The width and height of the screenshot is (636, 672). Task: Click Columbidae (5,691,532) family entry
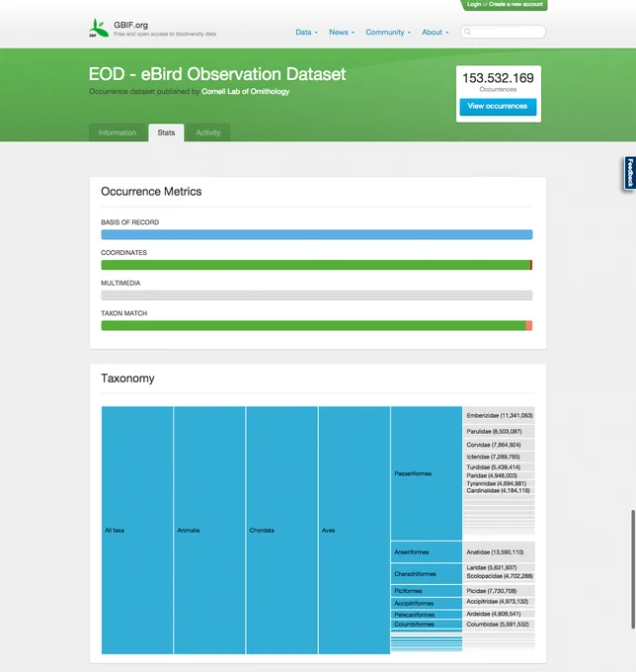tap(499, 625)
